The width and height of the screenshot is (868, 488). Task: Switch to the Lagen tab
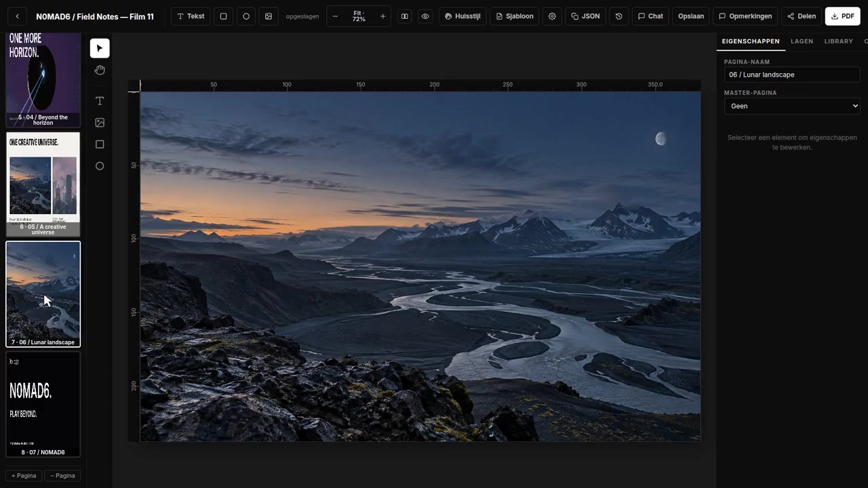pos(802,41)
